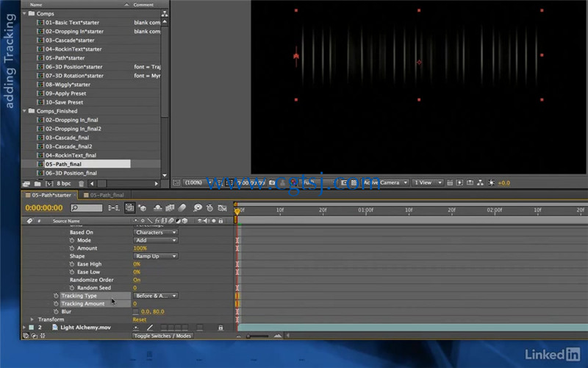Toggle pixel aspect ratio correction in the viewer
The image size is (588, 368).
point(450,183)
